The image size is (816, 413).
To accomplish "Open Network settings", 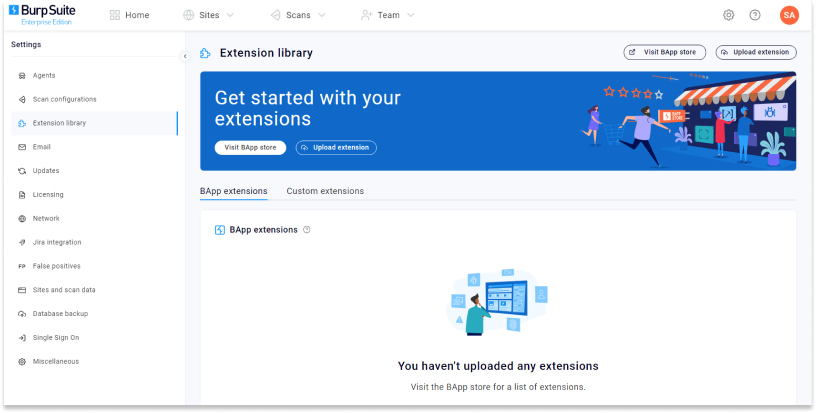I will tap(94, 219).
